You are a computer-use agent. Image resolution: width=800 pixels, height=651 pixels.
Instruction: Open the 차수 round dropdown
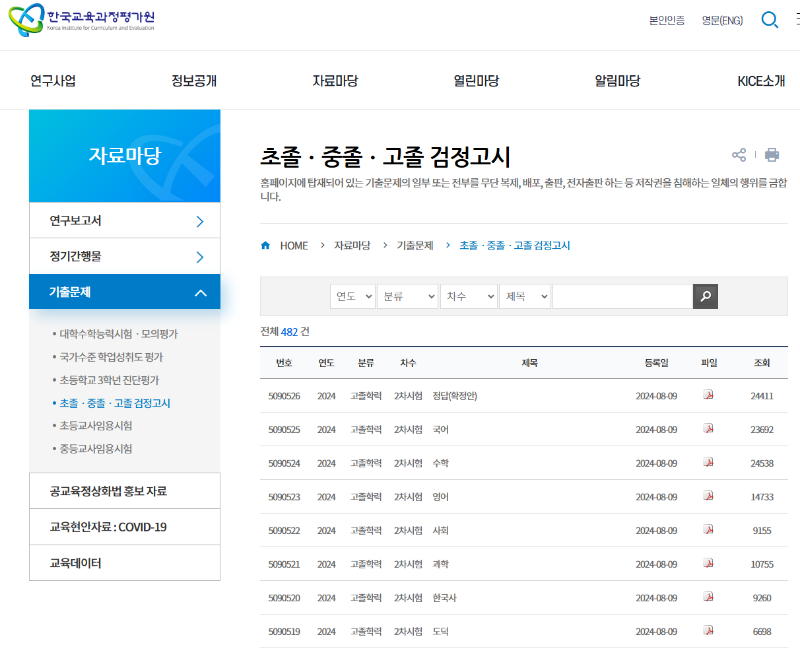click(x=469, y=296)
